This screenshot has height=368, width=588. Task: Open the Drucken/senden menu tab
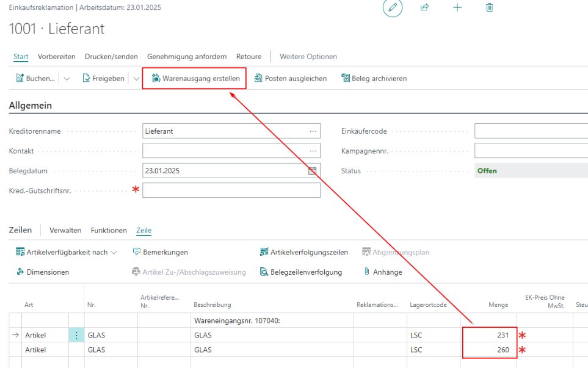[111, 57]
